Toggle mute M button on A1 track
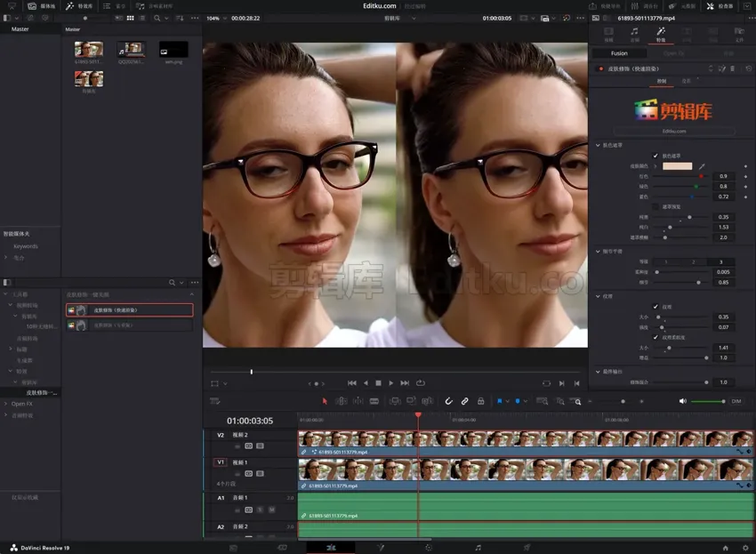Viewport: 756px width, 554px height. [x=272, y=510]
